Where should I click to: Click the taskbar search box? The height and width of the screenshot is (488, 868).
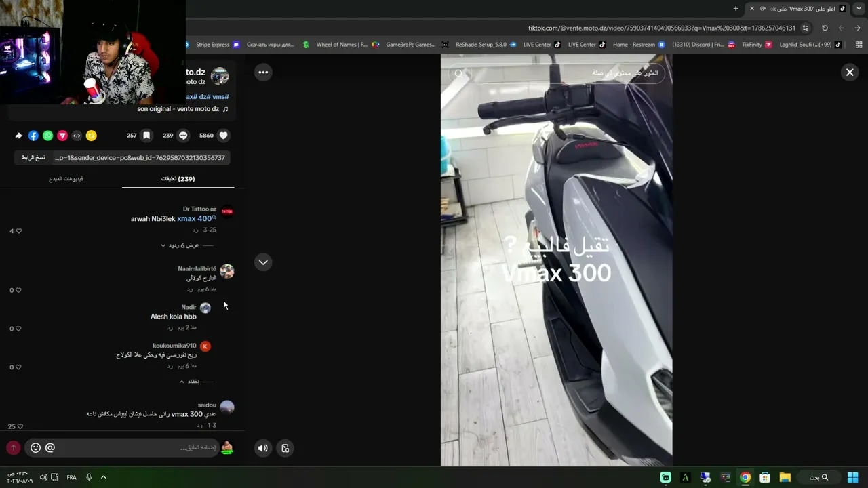[x=819, y=477]
